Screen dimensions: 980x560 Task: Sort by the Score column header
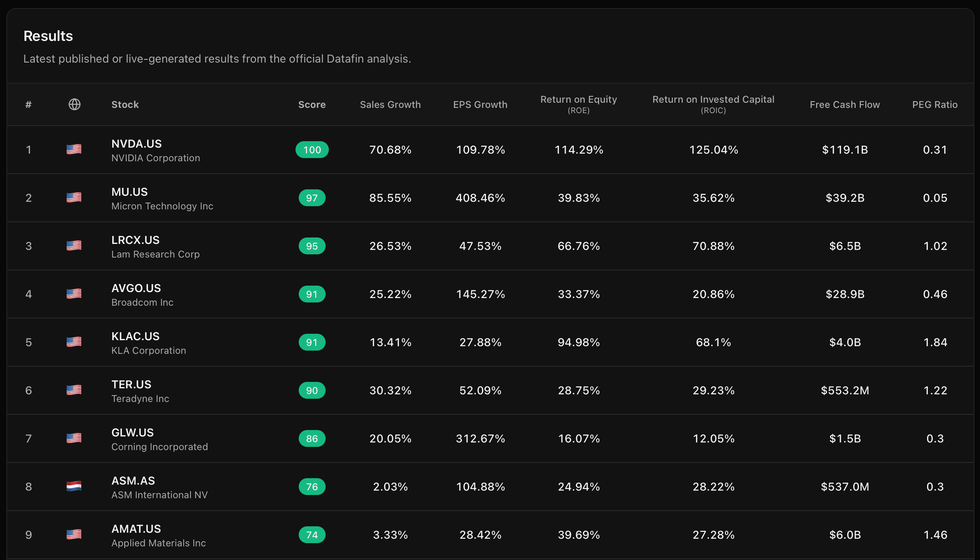coord(312,105)
